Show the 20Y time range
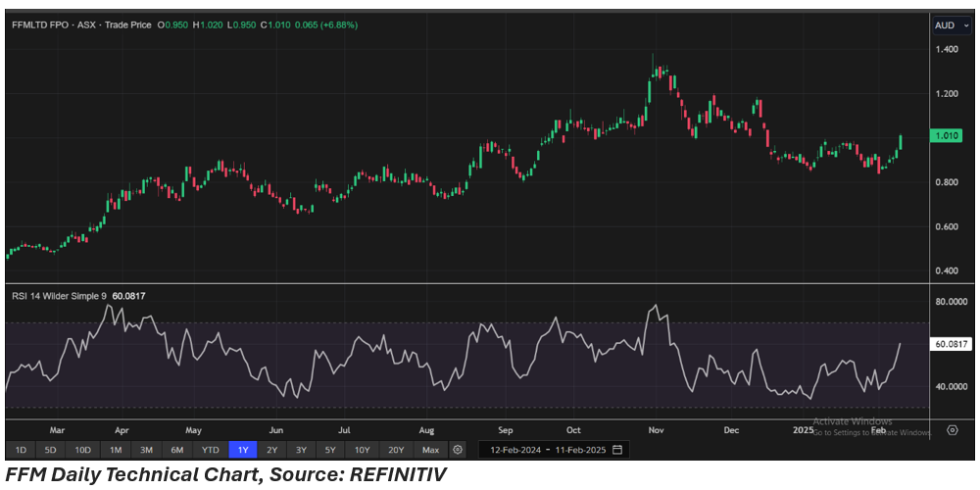The image size is (980, 490). [396, 450]
